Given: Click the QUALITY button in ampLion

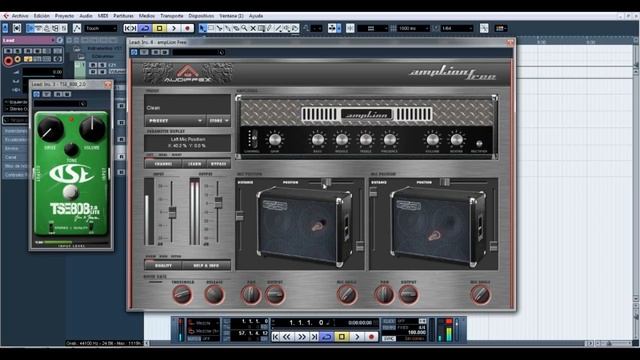Looking at the screenshot, I should [163, 266].
